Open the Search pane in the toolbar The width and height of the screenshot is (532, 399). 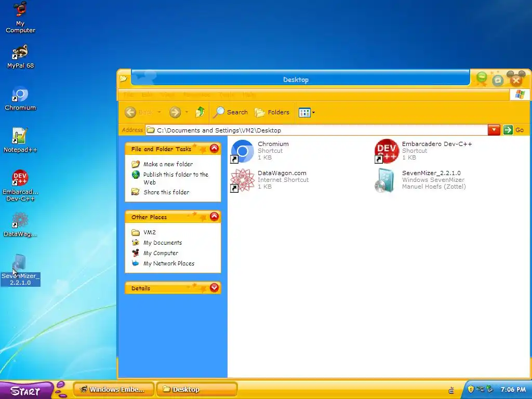point(230,112)
